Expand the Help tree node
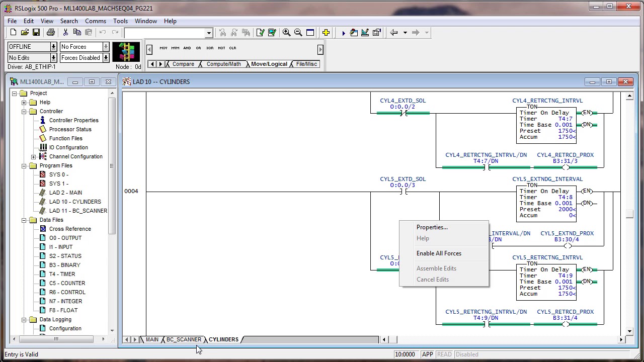The height and width of the screenshot is (362, 644). coord(24,103)
